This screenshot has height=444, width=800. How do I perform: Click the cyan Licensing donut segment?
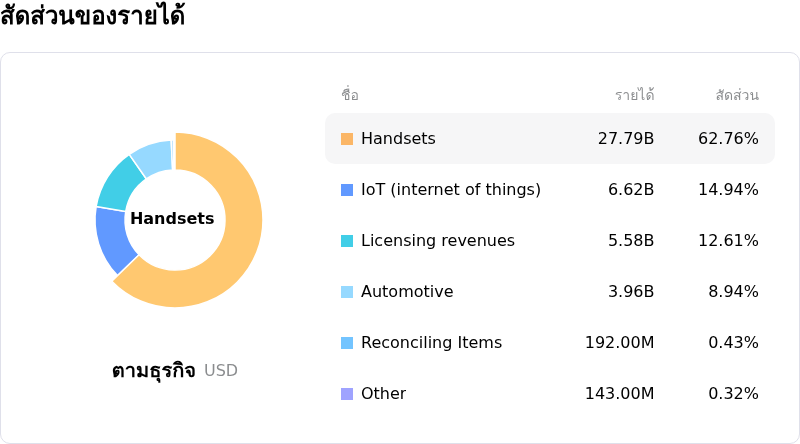click(122, 182)
